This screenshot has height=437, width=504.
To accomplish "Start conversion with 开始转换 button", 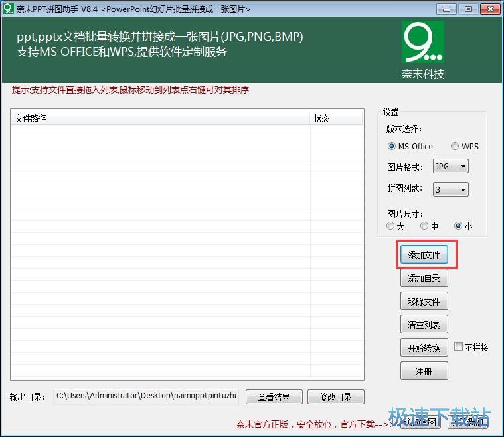I will tap(424, 347).
